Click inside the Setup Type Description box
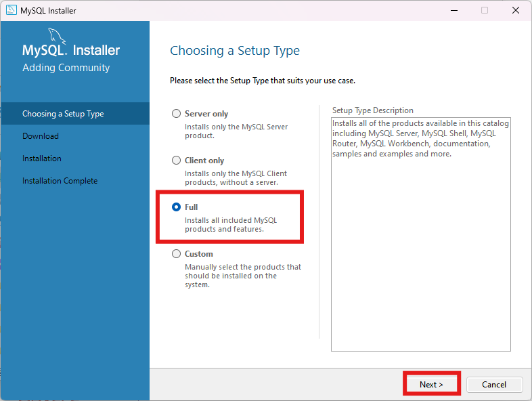The width and height of the screenshot is (532, 401). click(421, 234)
